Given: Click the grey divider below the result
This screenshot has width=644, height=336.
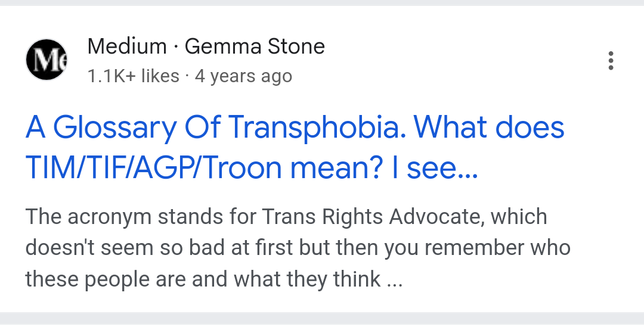Looking at the screenshot, I should click(x=322, y=318).
